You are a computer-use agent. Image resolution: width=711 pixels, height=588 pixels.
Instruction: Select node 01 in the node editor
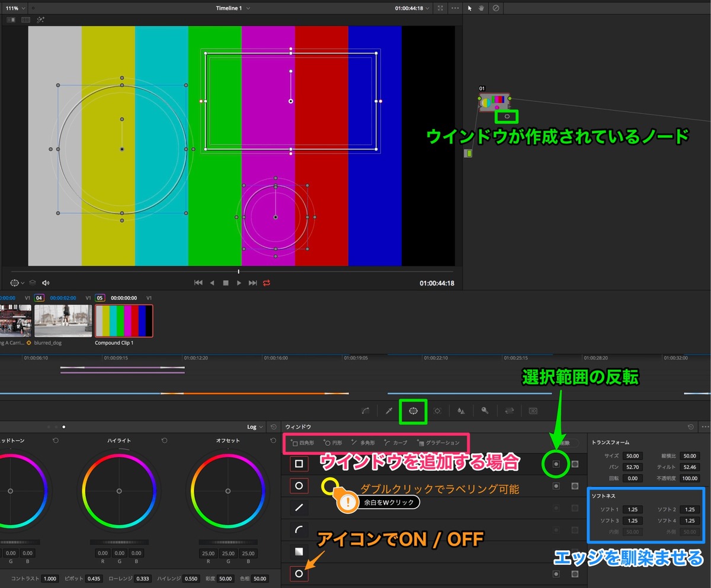click(494, 101)
